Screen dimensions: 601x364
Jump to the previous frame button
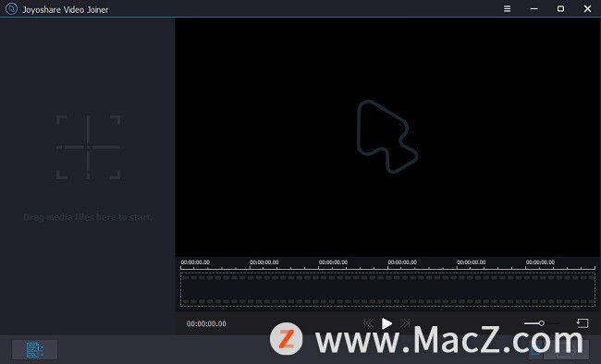368,323
